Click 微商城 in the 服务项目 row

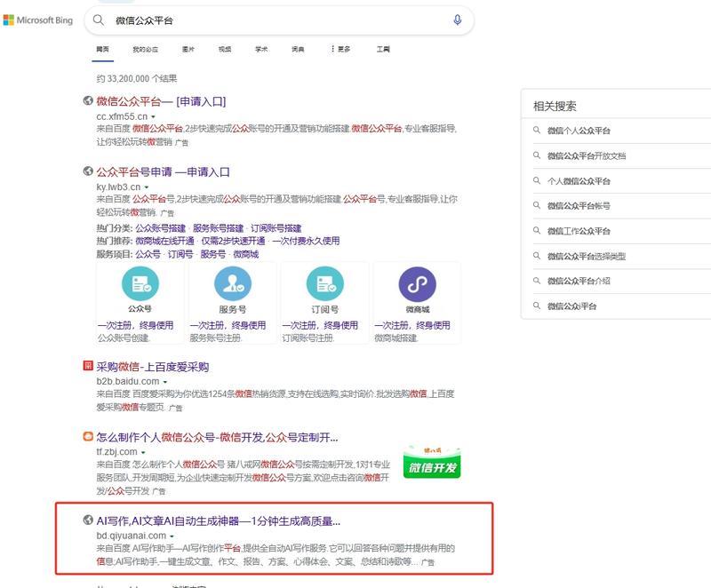pyautogui.click(x=246, y=254)
